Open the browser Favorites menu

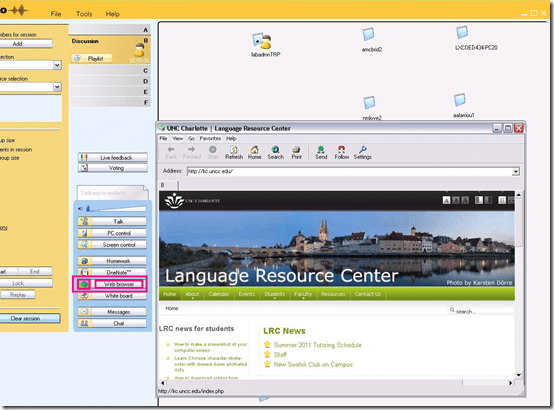(210, 139)
